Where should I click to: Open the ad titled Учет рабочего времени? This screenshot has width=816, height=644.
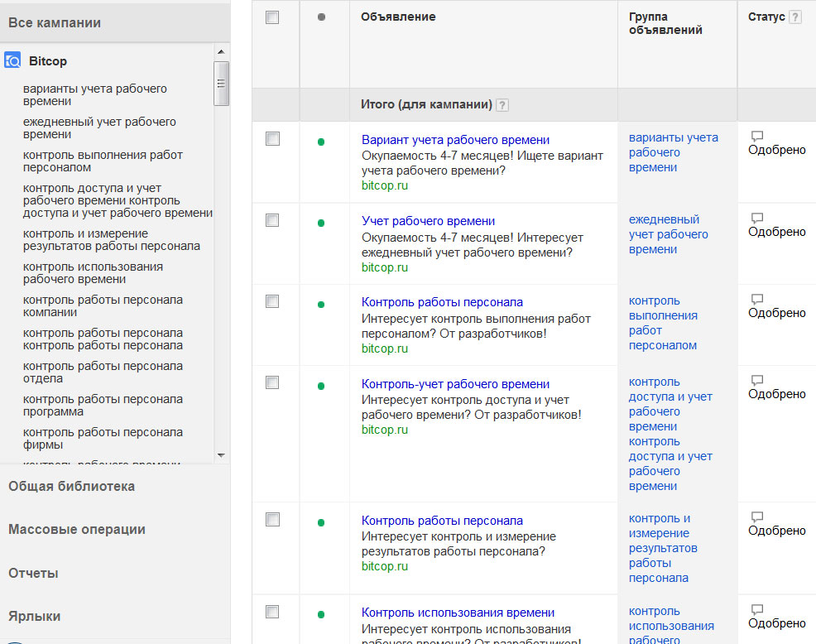click(428, 221)
